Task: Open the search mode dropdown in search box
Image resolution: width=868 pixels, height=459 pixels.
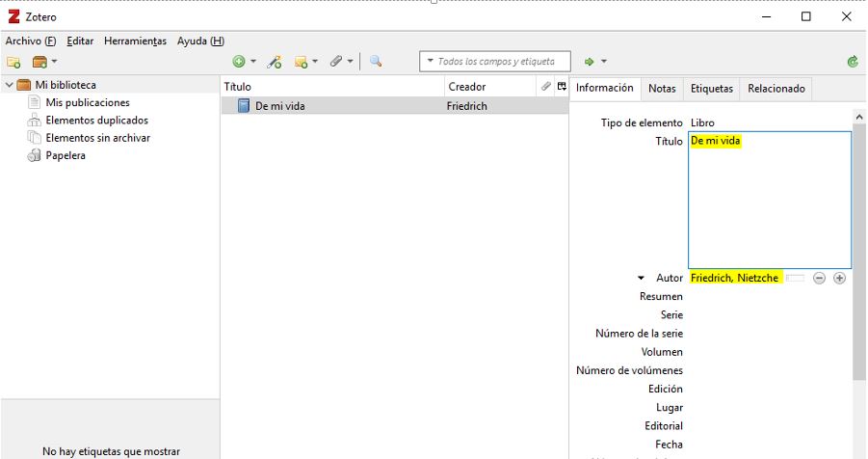Action: (430, 62)
